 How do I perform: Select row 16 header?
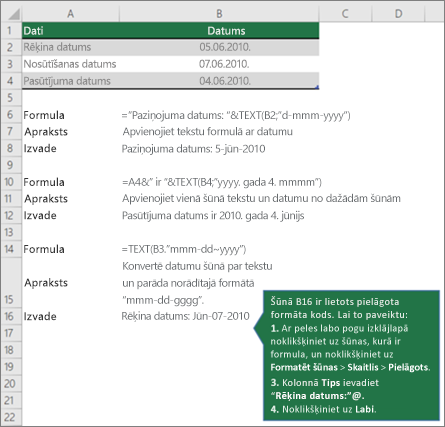point(11,316)
